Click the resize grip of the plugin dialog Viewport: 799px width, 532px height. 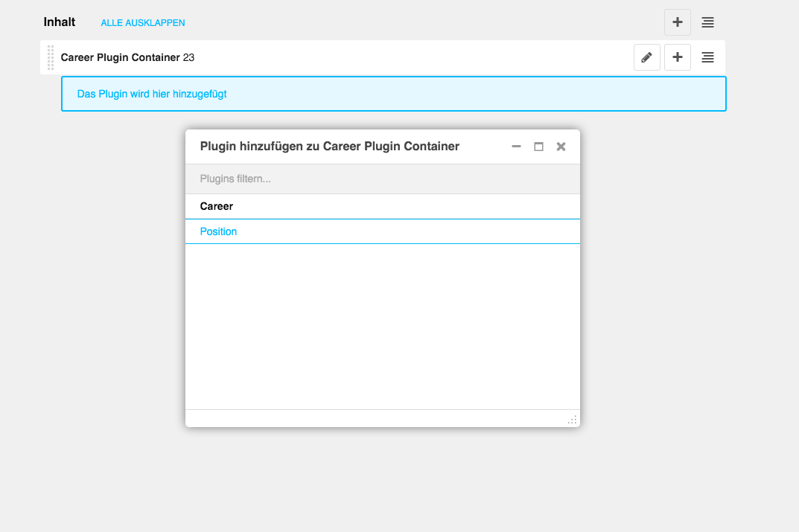tap(572, 420)
